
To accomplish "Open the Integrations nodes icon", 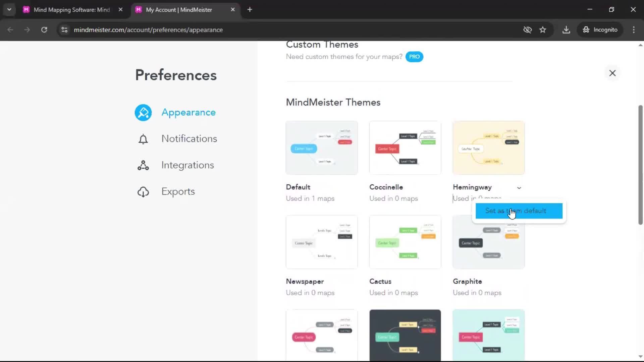I will tap(143, 165).
